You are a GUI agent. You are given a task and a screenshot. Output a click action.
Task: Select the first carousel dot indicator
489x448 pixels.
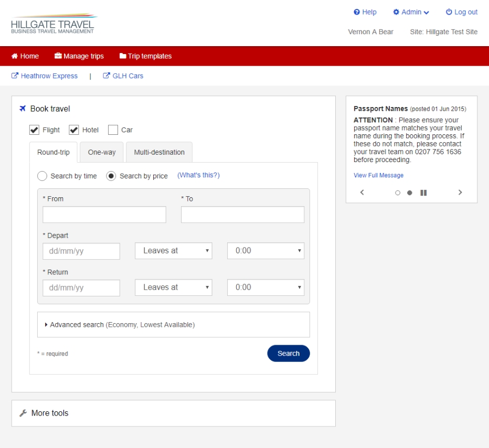click(398, 193)
